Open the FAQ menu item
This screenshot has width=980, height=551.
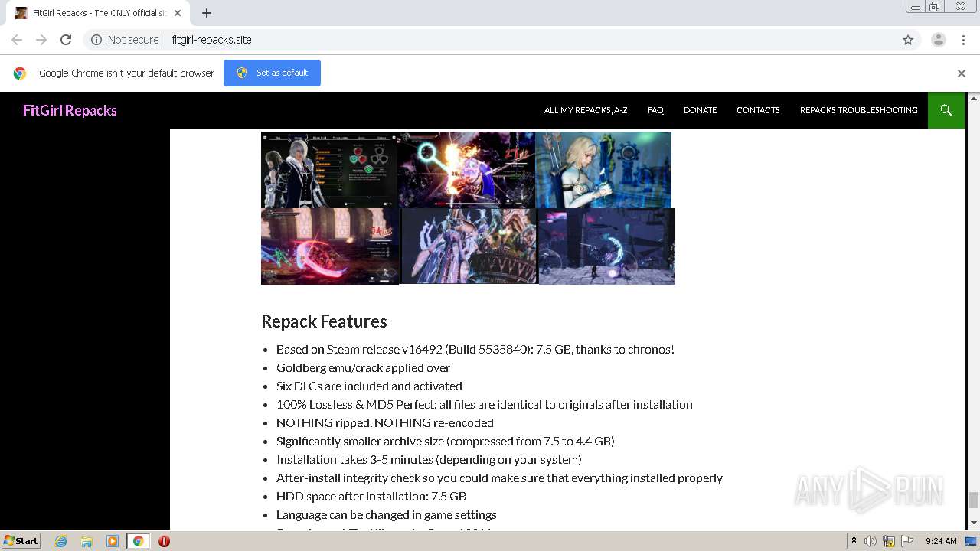point(655,110)
